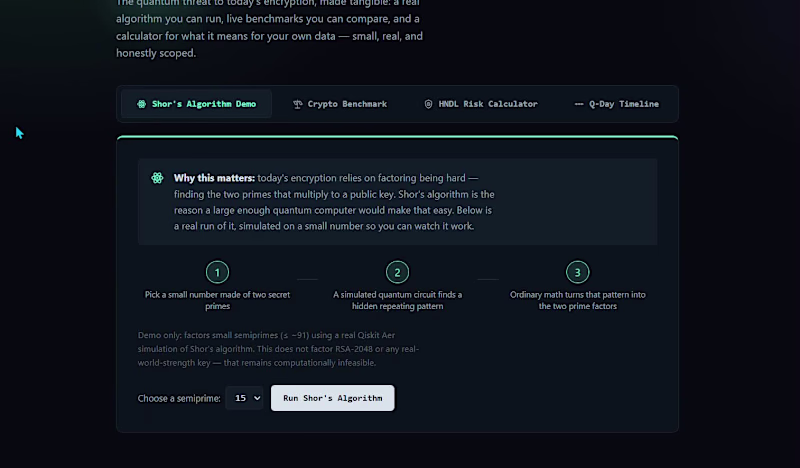Switch to the Crypto Benchmark tab
Image resolution: width=800 pixels, height=468 pixels.
(340, 104)
